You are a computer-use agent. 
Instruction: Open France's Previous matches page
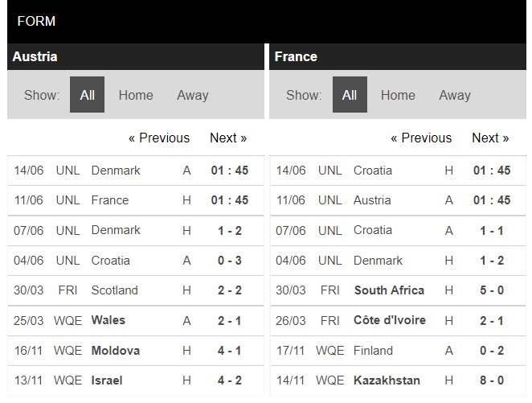[x=421, y=138]
